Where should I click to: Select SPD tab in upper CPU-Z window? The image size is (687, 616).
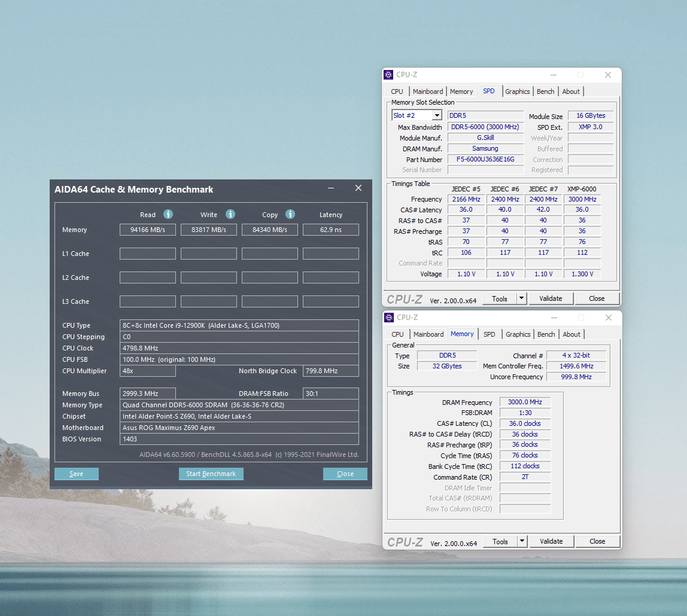point(489,91)
